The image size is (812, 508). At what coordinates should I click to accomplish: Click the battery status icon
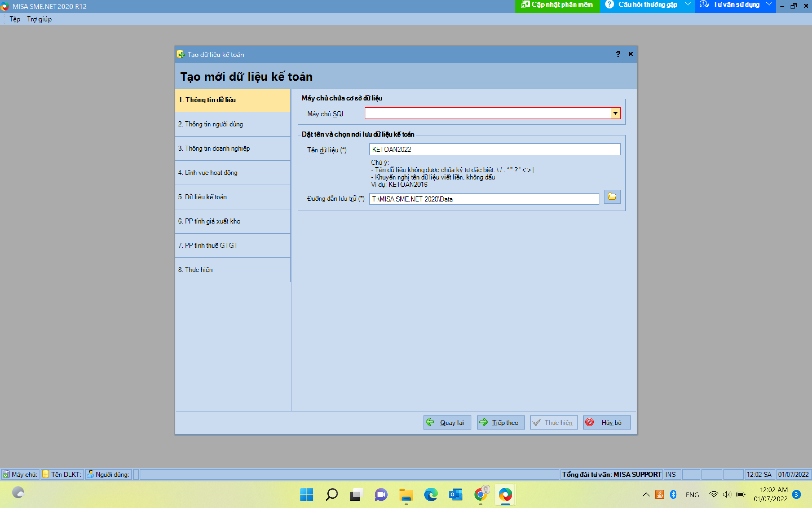point(741,494)
